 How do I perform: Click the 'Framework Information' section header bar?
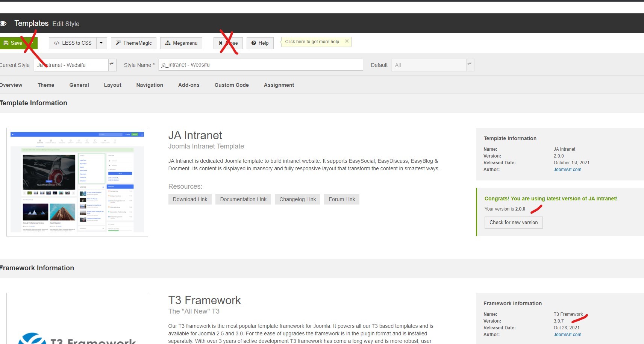coord(322,268)
